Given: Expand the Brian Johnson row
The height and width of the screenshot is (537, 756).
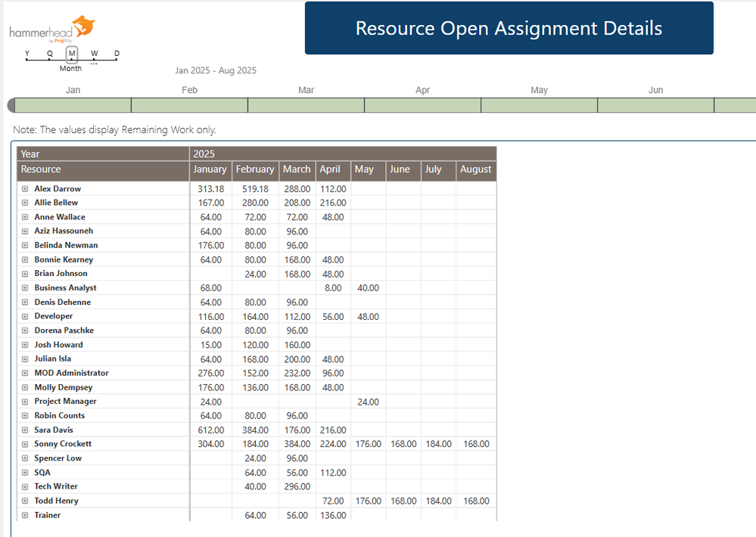Looking at the screenshot, I should click(25, 274).
